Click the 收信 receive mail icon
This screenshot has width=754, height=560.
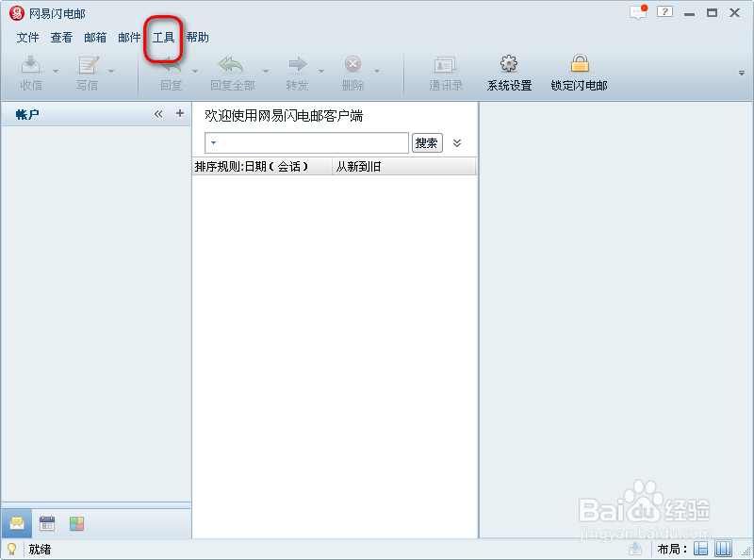tap(31, 64)
